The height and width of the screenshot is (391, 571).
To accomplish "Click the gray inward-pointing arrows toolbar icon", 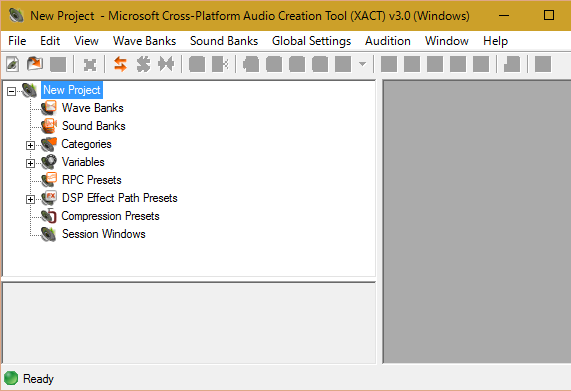I will click(x=166, y=64).
